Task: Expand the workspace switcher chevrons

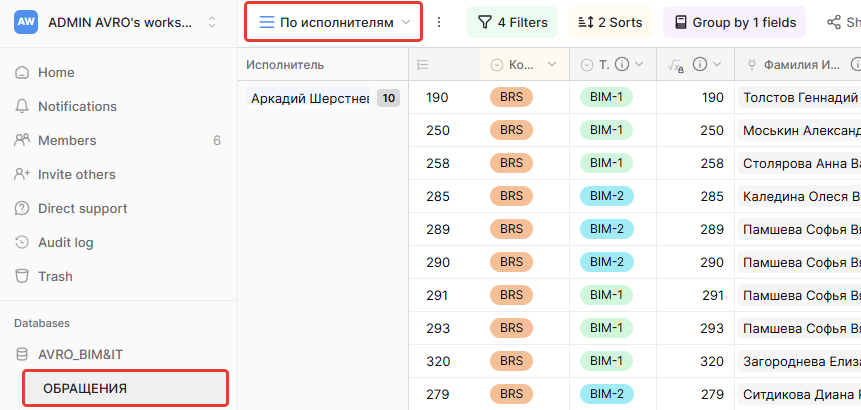Action: coord(212,22)
